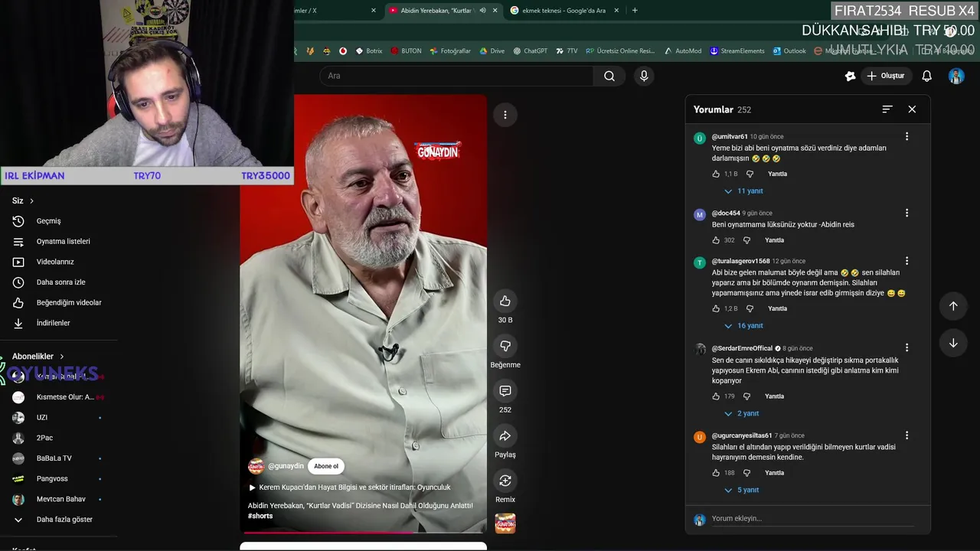980x551 pixels.
Task: Focus the Ara search field
Action: click(x=457, y=76)
